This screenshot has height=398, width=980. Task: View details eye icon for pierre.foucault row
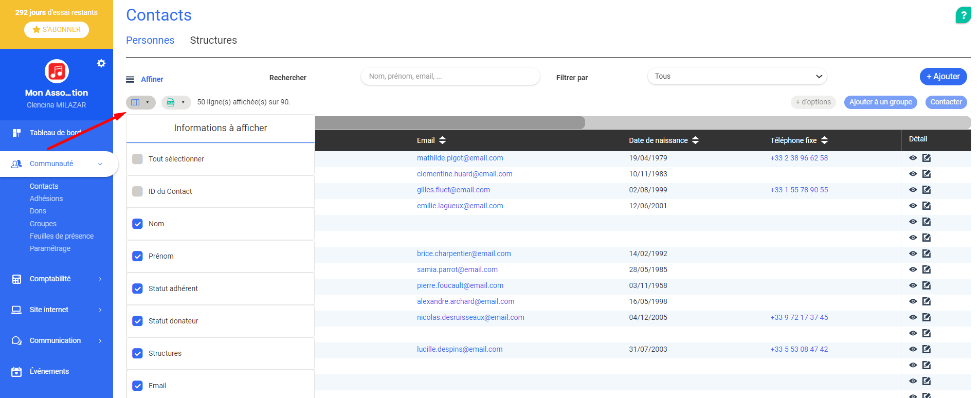click(x=913, y=285)
